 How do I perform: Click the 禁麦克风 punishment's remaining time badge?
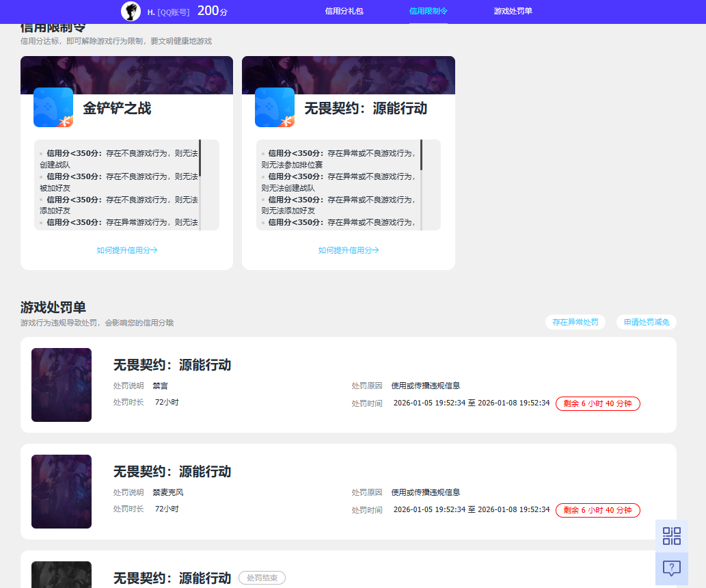pos(597,510)
